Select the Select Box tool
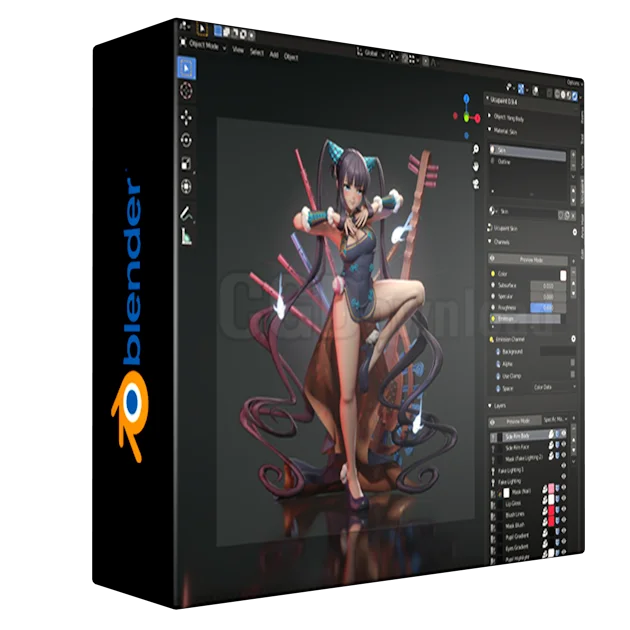The height and width of the screenshot is (630, 630). (186, 68)
